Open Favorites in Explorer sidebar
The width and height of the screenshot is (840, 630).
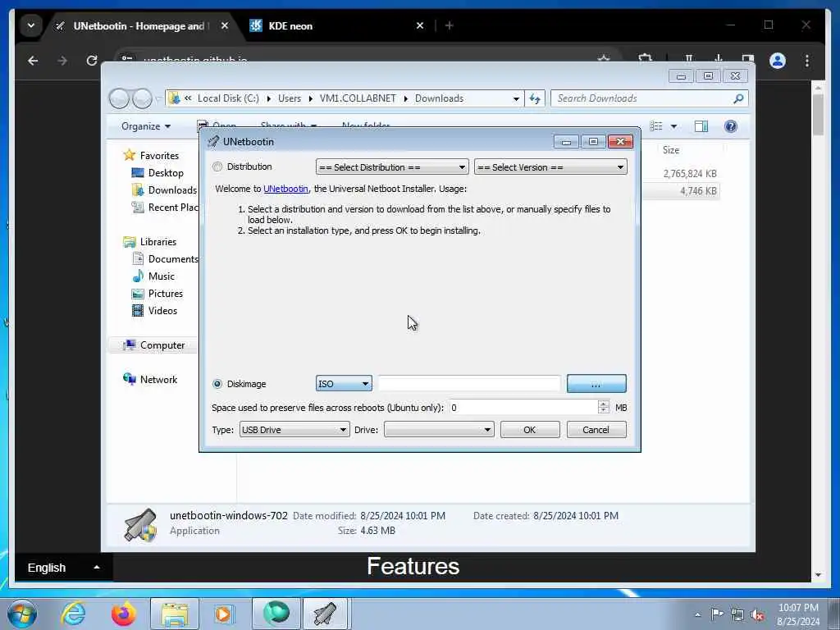(159, 155)
